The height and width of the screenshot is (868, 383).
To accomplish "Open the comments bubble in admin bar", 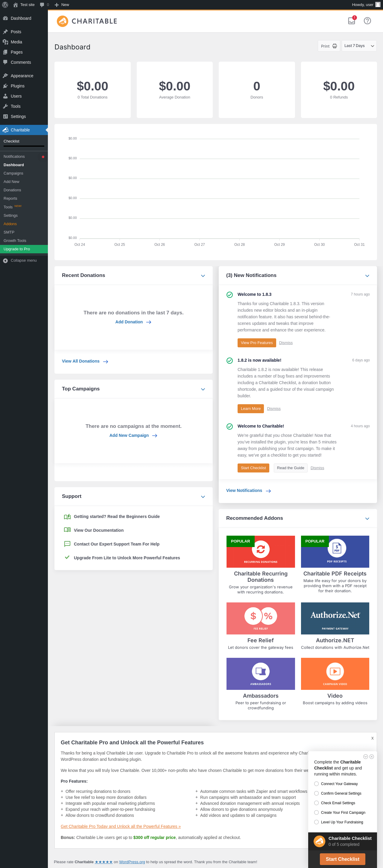I will [x=42, y=5].
